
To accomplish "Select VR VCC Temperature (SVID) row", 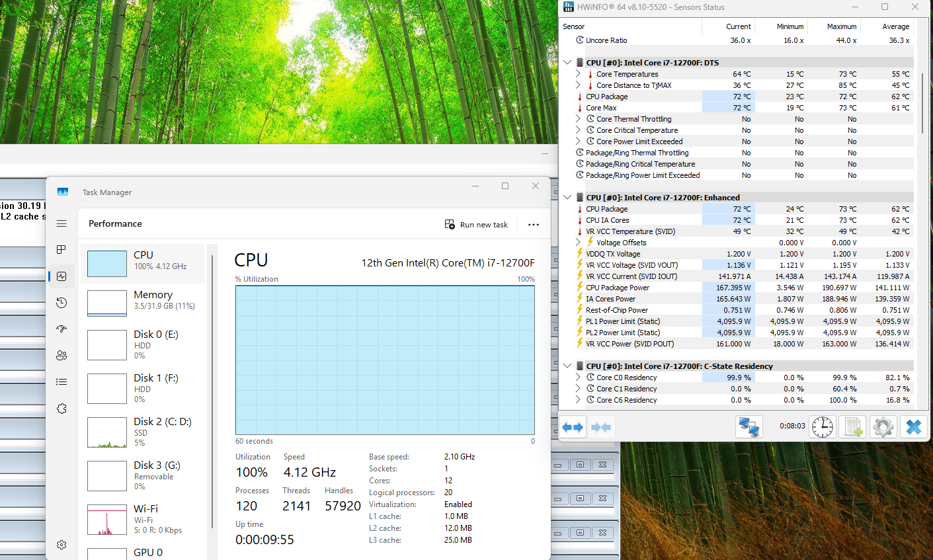I will coord(737,231).
